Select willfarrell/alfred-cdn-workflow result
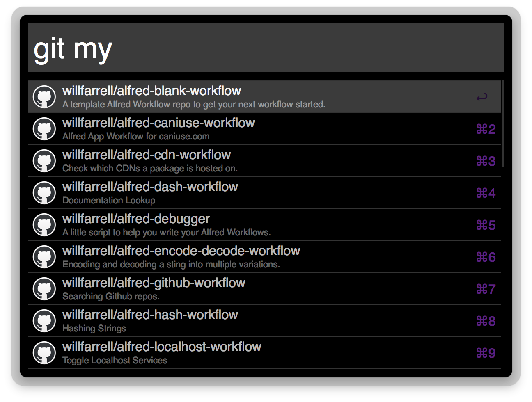This screenshot has width=532, height=402. 264,161
